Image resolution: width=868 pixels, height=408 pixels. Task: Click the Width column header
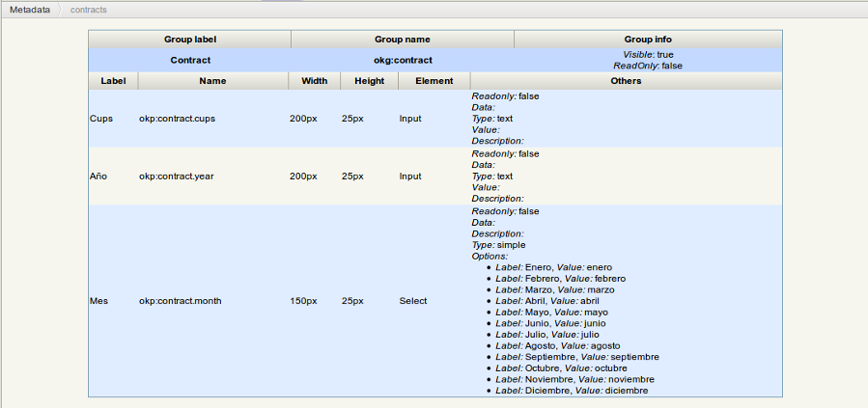coord(314,81)
